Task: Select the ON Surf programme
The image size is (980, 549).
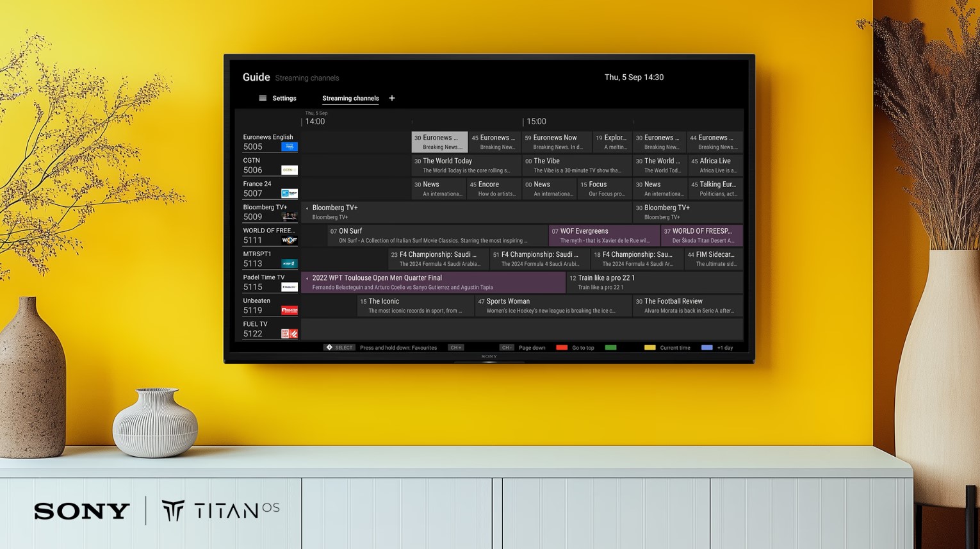Action: click(x=437, y=236)
